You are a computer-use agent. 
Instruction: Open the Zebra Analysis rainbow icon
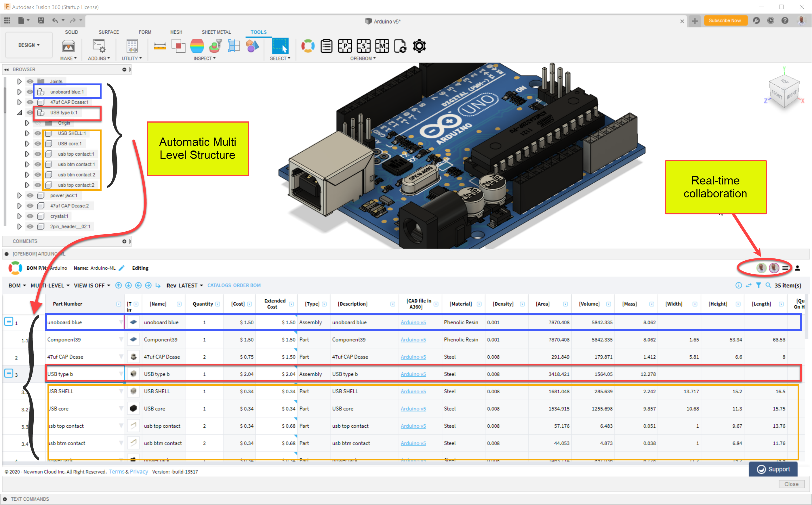(x=197, y=46)
